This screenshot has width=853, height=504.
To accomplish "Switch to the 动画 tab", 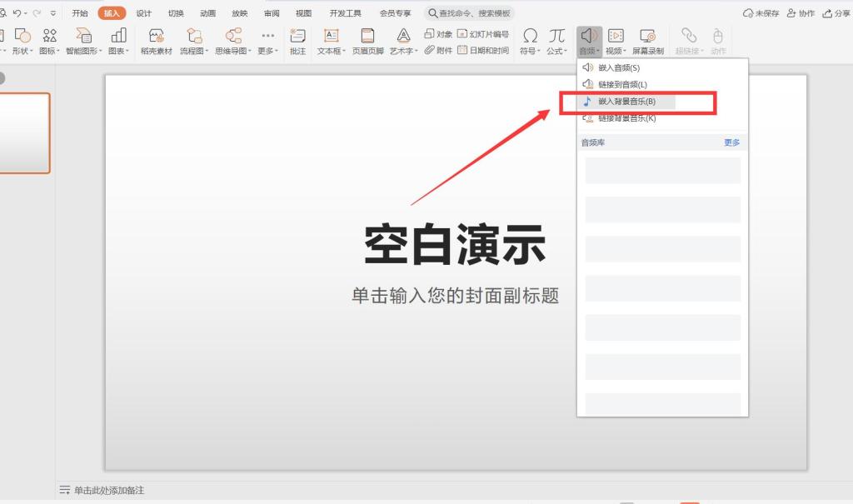I will point(207,13).
